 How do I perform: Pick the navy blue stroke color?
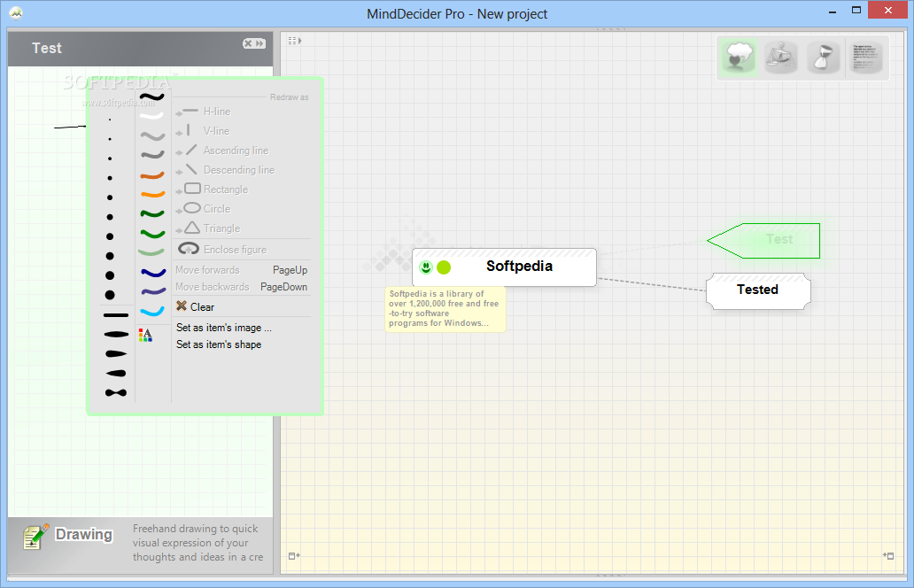click(x=152, y=272)
